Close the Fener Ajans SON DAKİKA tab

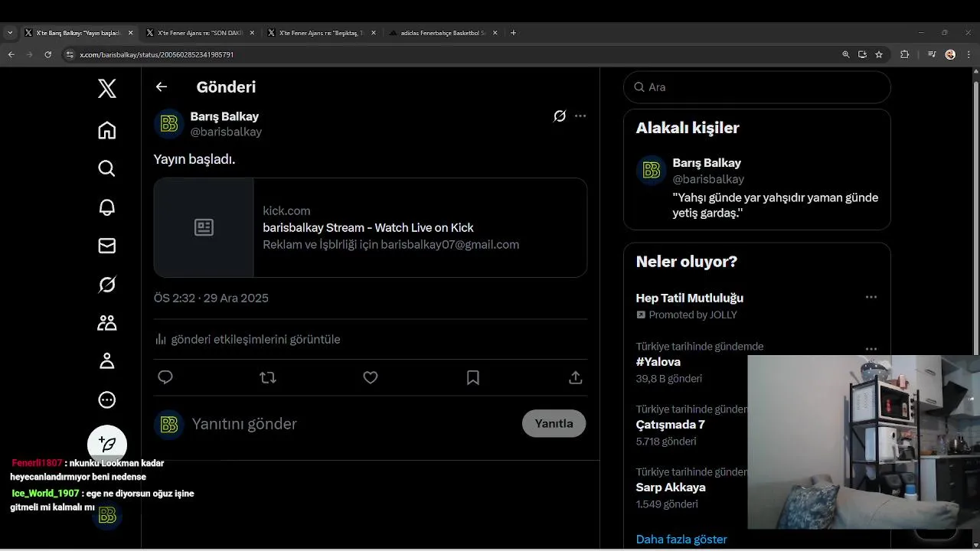point(252,33)
